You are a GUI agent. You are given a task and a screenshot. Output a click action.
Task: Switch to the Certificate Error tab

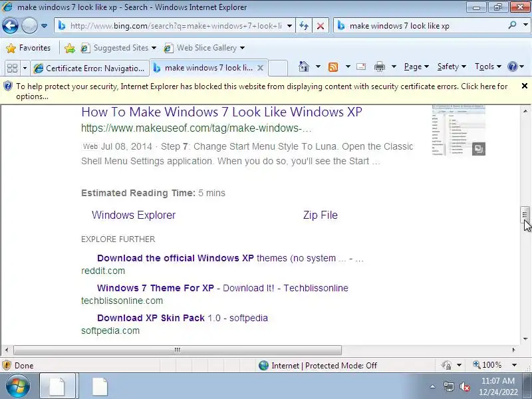(x=90, y=68)
